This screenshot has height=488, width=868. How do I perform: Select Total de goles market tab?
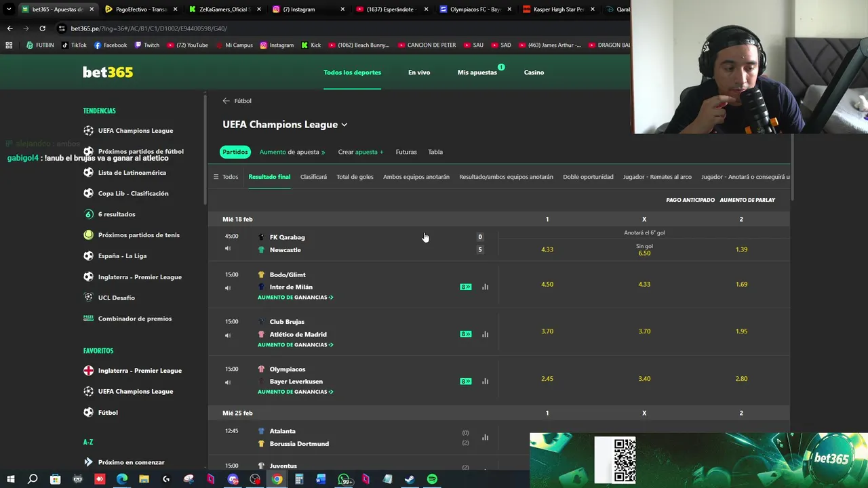click(x=355, y=177)
